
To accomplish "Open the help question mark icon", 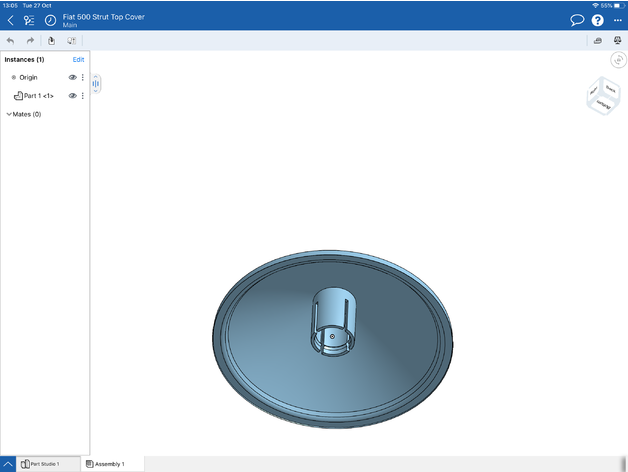I will pyautogui.click(x=598, y=20).
